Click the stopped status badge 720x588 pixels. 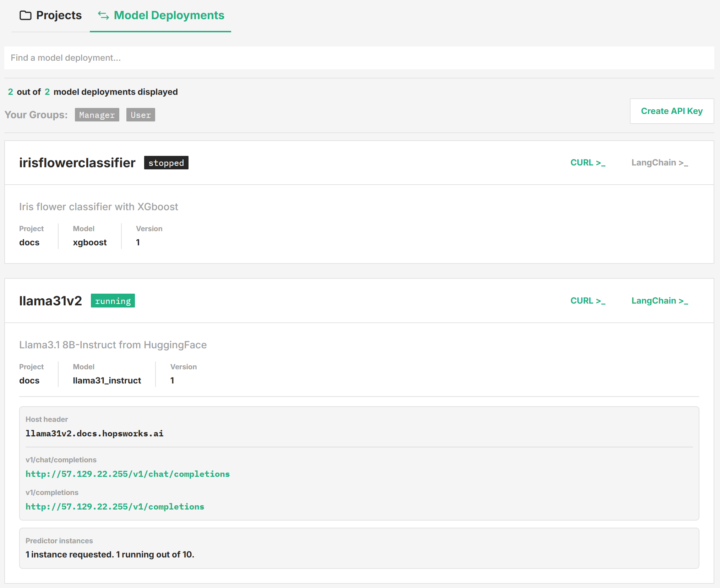pyautogui.click(x=166, y=163)
